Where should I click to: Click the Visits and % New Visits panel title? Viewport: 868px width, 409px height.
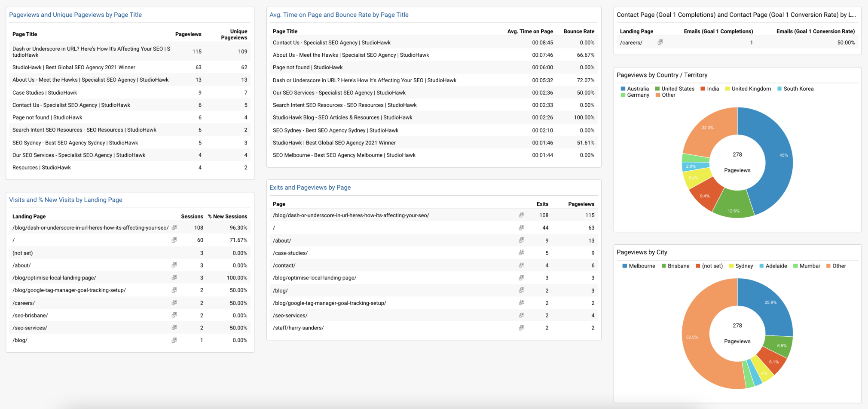pyautogui.click(x=65, y=200)
